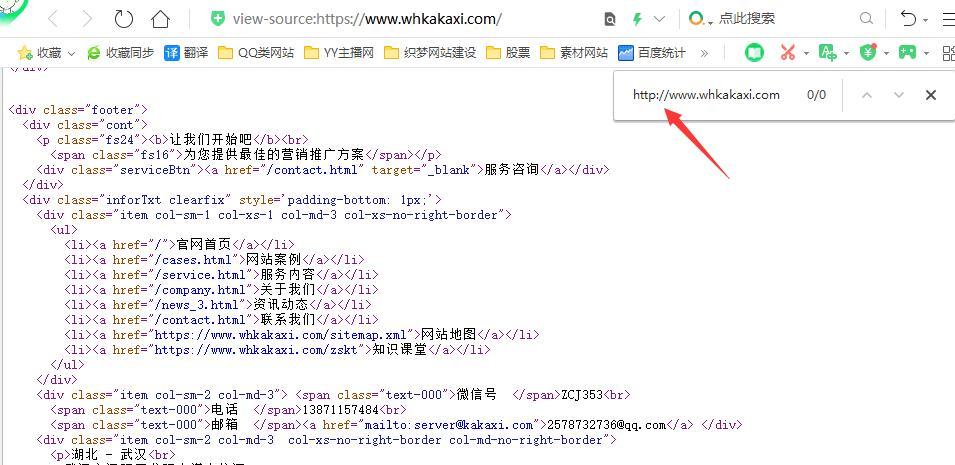The width and height of the screenshot is (955, 465).
Task: Jump to the previous find match
Action: click(x=867, y=95)
